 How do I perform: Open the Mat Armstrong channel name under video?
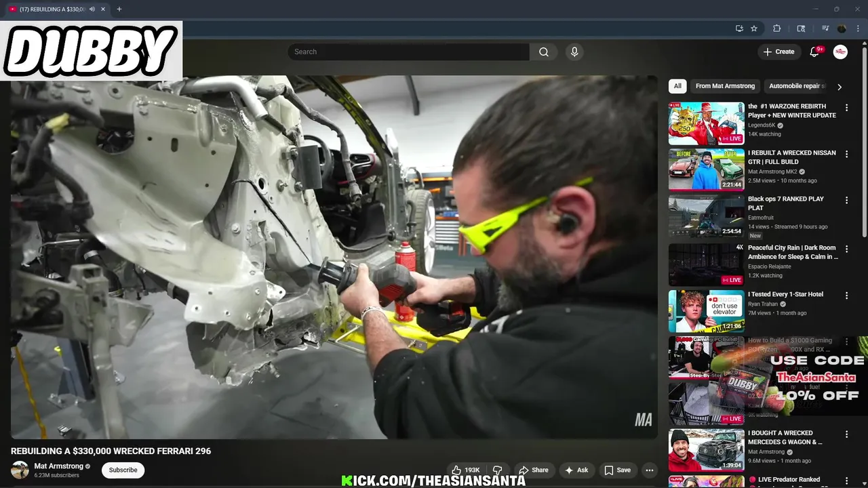pos(58,466)
